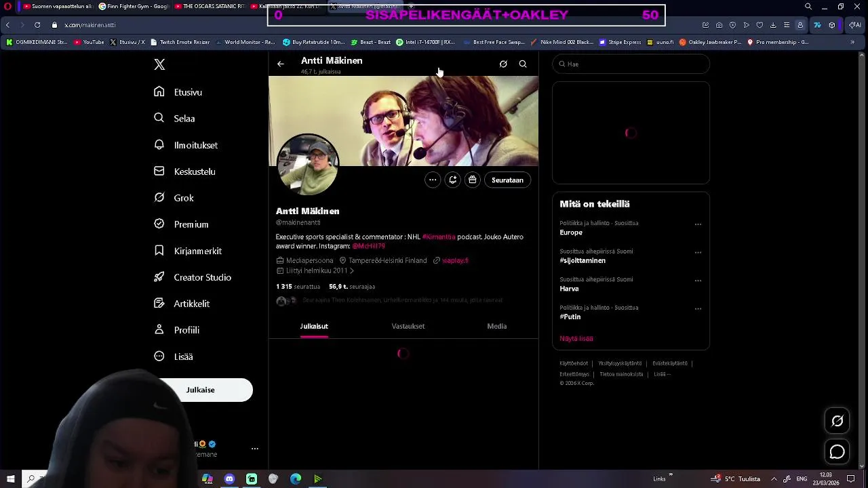Go to Etusivu in the sidebar
The height and width of the screenshot is (488, 868).
click(178, 92)
